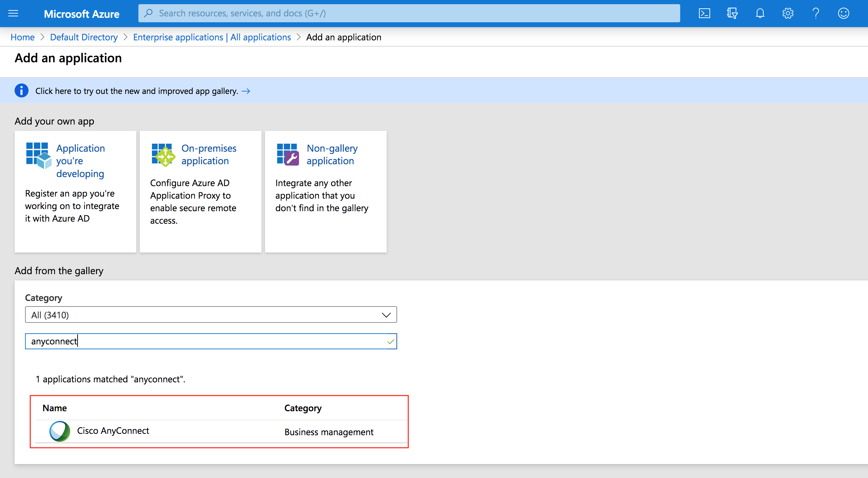Open the Help panel
This screenshot has width=868, height=478.
click(x=815, y=13)
